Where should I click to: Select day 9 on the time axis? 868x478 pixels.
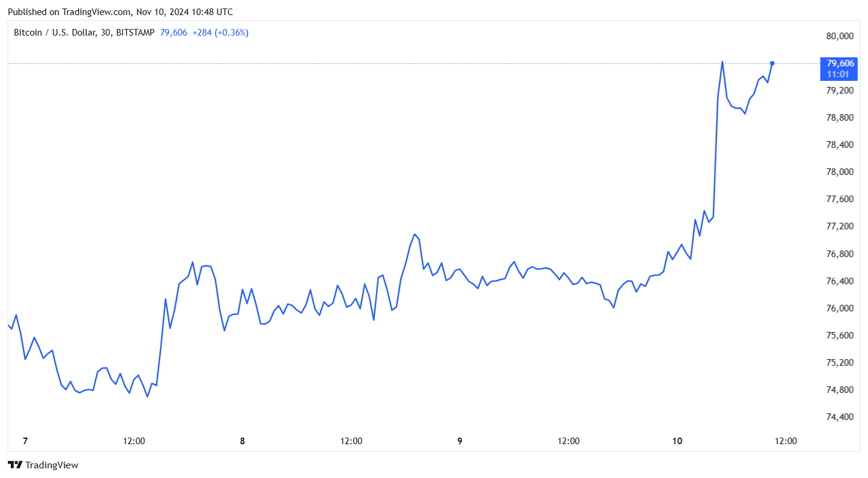click(x=459, y=441)
